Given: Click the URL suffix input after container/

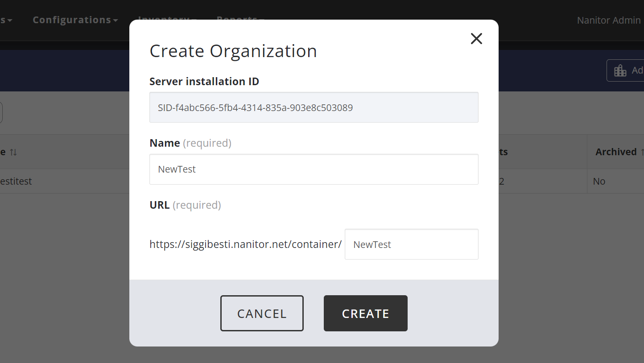Looking at the screenshot, I should pyautogui.click(x=411, y=244).
